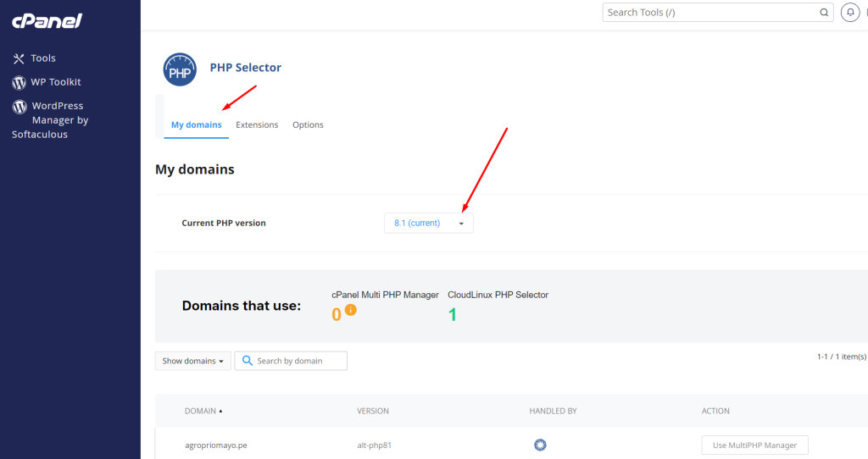Click the WP Toolkit WordPress icon

19,82
